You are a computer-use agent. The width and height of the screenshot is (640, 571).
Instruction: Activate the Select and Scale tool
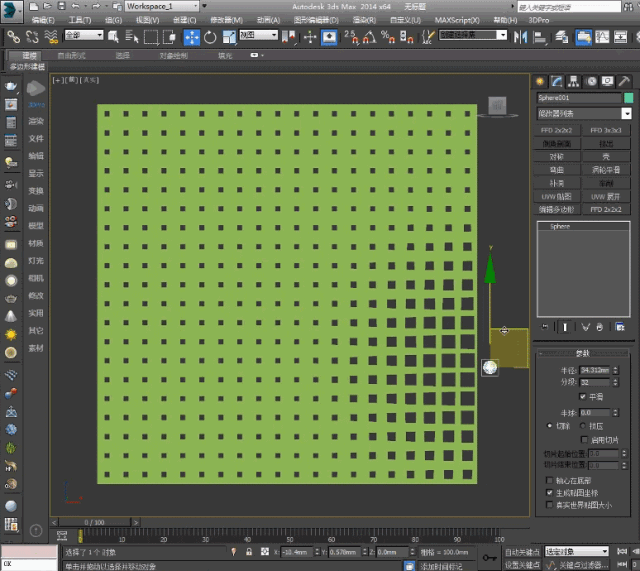pyautogui.click(x=229, y=38)
